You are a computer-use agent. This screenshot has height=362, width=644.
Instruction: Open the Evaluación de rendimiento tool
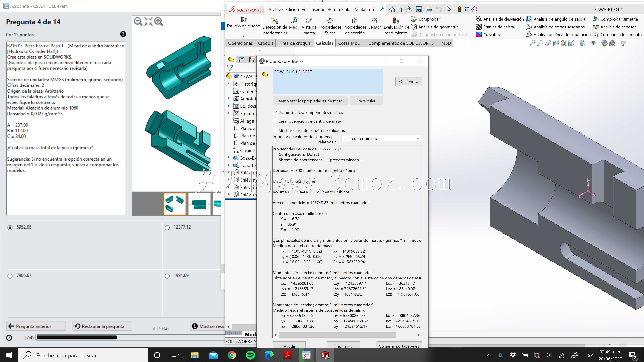396,26
